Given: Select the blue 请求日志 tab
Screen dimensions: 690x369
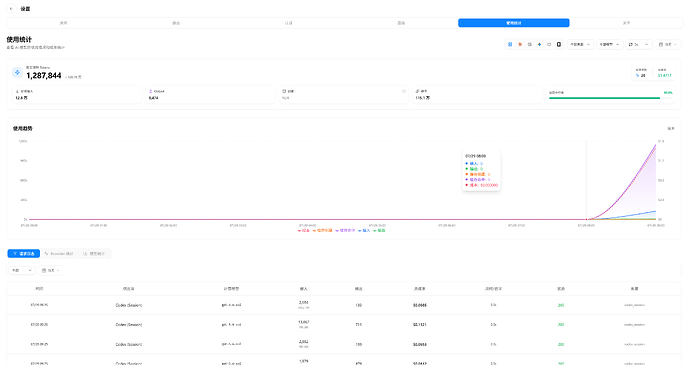Looking at the screenshot, I should tap(24, 254).
